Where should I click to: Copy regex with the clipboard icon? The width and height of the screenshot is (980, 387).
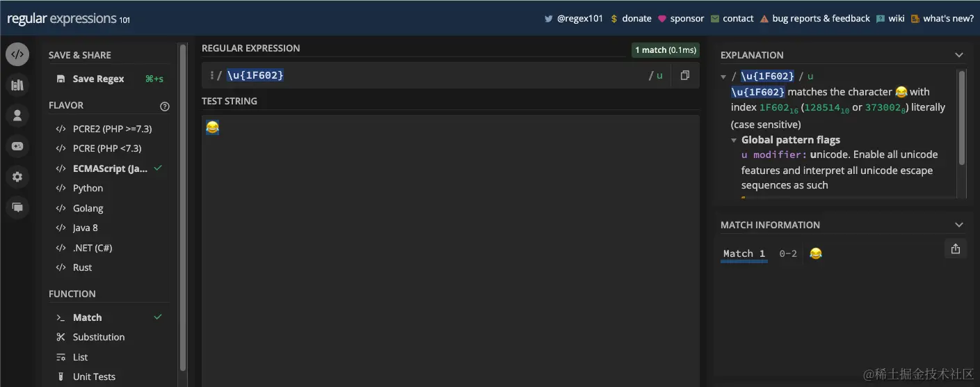pos(685,75)
